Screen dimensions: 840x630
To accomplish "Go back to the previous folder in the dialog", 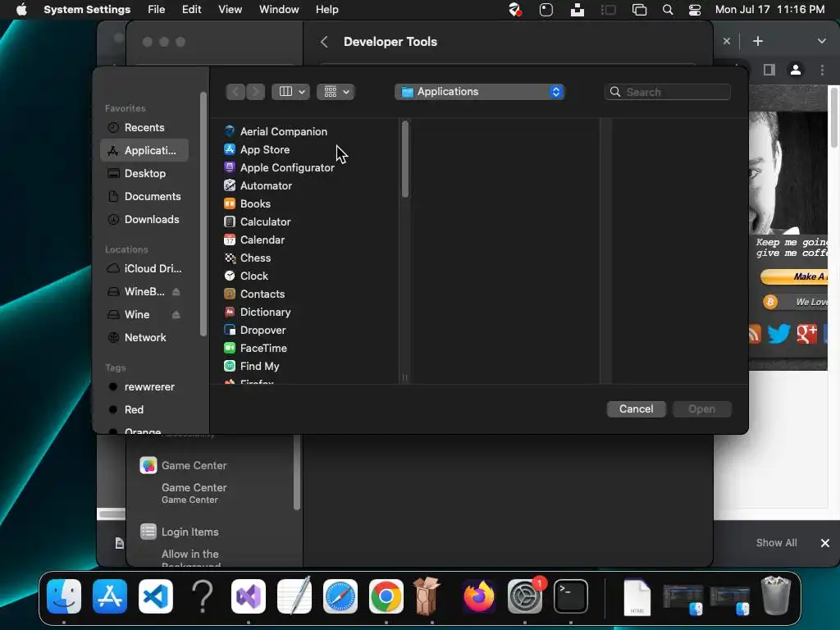I will pos(235,92).
